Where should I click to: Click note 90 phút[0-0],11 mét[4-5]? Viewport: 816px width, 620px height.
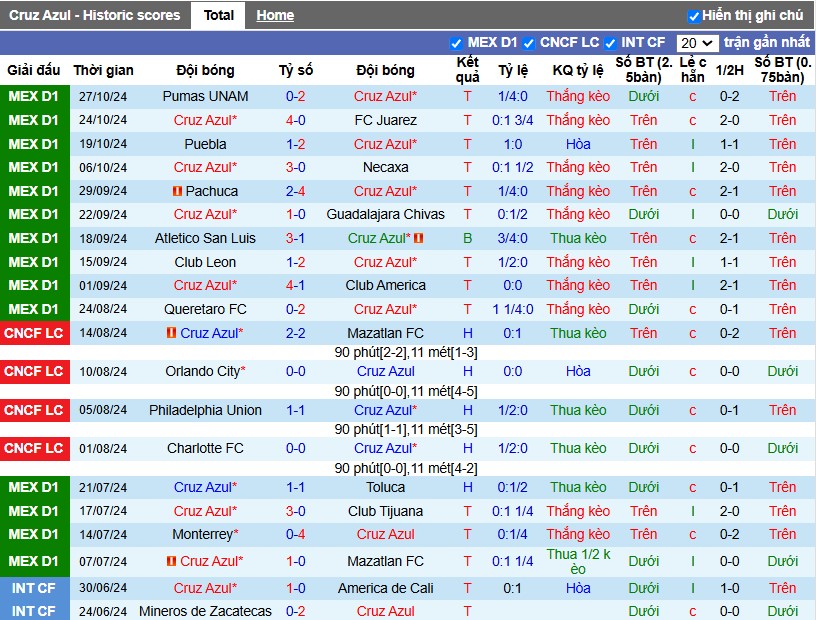point(406,391)
